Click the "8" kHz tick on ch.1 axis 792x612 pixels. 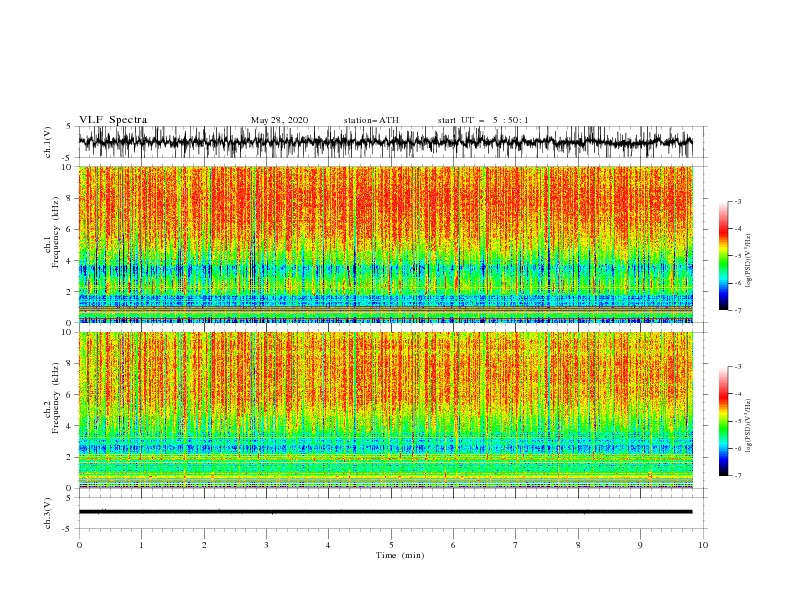(x=70, y=198)
